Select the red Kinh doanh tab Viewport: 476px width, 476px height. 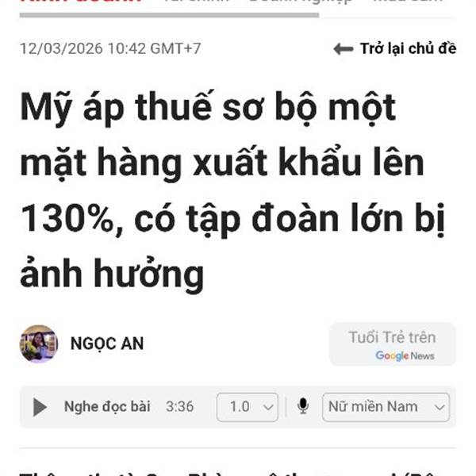click(81, 2)
